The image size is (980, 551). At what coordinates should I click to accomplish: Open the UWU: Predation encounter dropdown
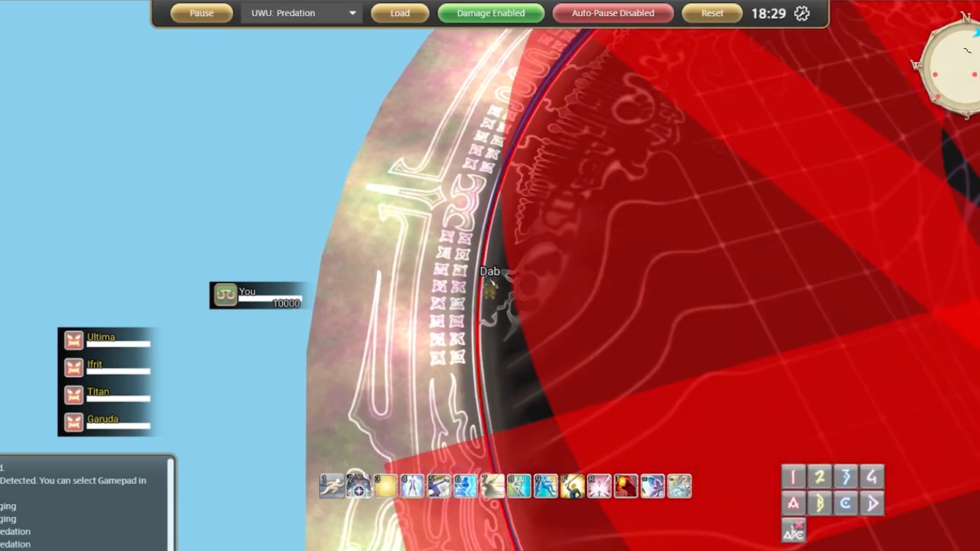[302, 13]
